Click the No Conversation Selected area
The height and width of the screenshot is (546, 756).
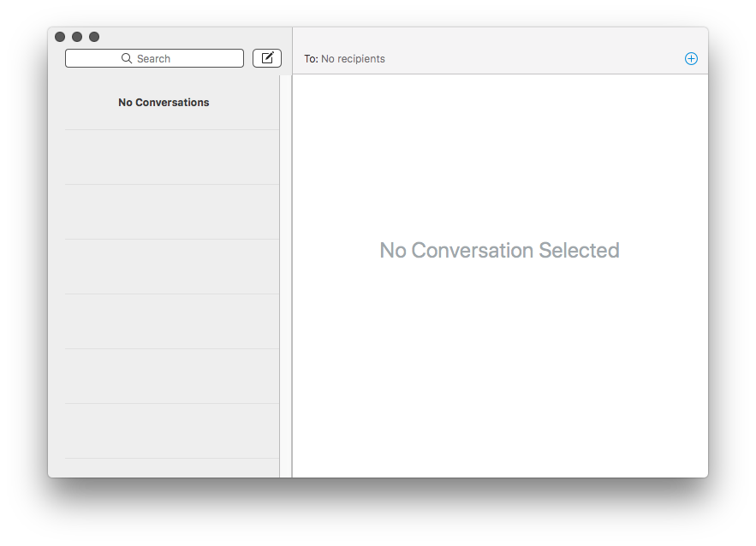pyautogui.click(x=499, y=250)
